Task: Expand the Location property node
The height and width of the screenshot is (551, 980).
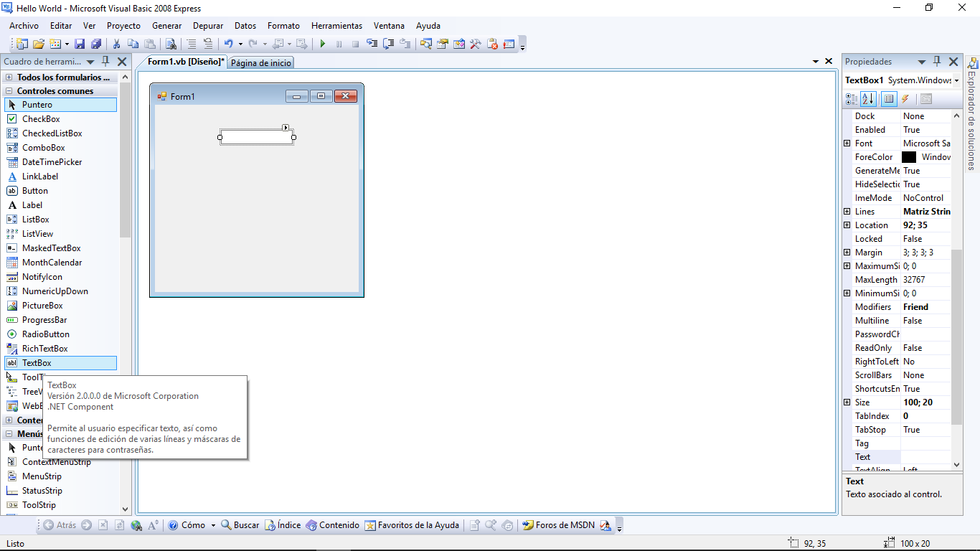Action: [x=847, y=225]
